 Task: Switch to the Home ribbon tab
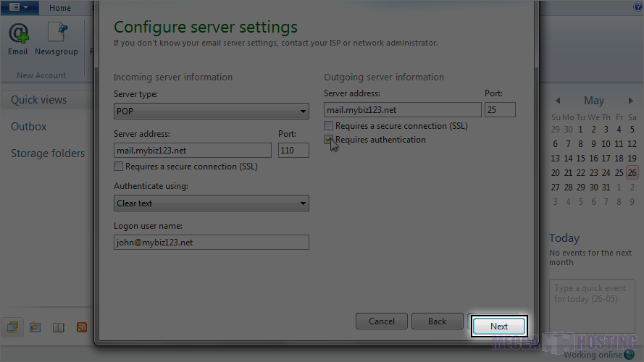(60, 8)
